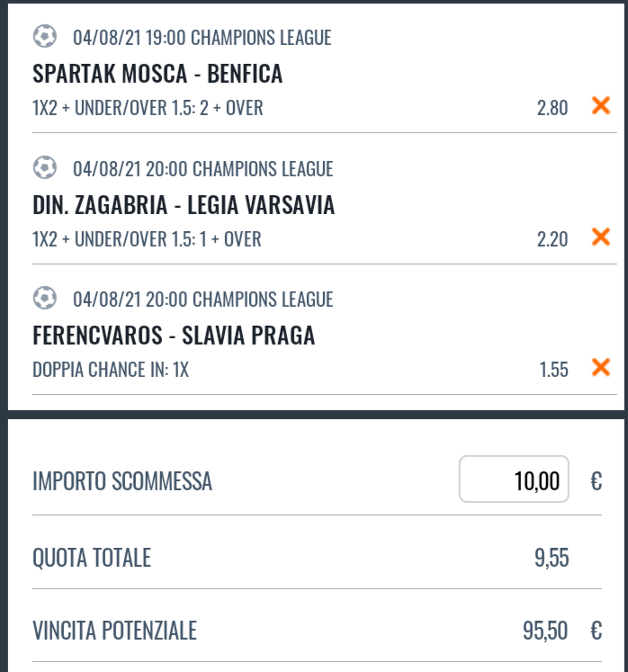Screen dimensions: 628x672
Task: Click the 04/08/21 19:00 Champions League header
Action: [x=202, y=38]
